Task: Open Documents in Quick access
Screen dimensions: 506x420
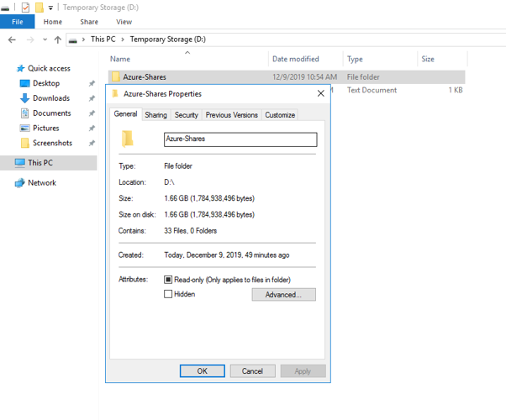Action: click(x=51, y=113)
